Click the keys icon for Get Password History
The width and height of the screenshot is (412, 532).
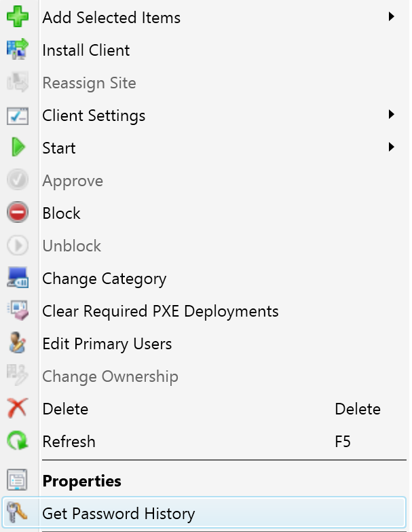pyautogui.click(x=16, y=512)
